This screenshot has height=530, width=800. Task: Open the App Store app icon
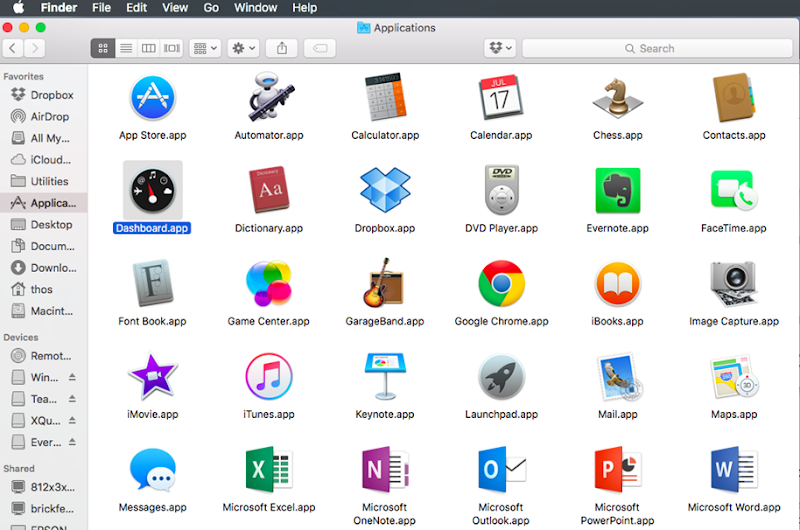click(x=153, y=97)
